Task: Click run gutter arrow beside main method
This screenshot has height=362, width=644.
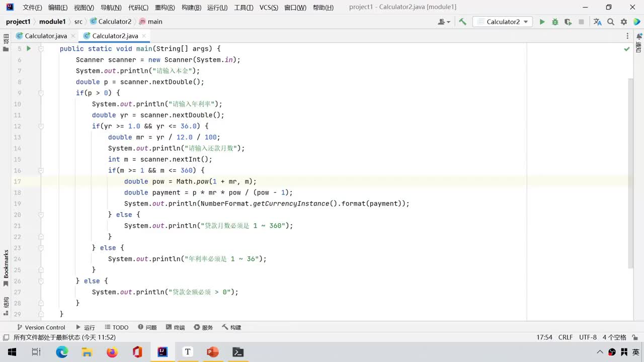Action: click(29, 49)
